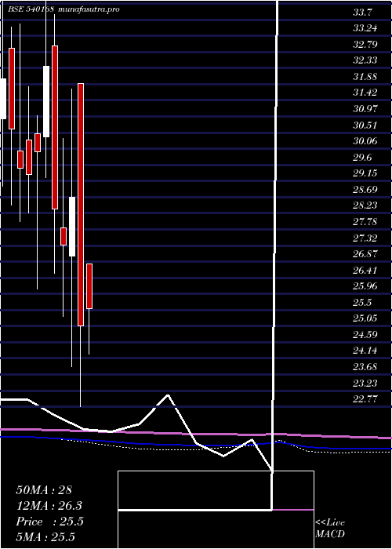
Task: Click the munafasutra.pro watermark label
Action: [x=89, y=9]
